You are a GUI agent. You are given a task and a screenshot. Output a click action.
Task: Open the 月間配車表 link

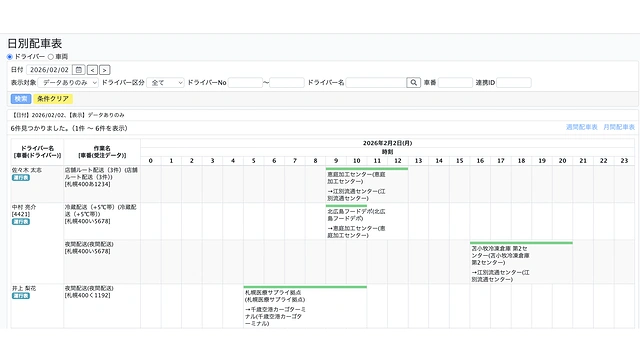[x=619, y=127]
